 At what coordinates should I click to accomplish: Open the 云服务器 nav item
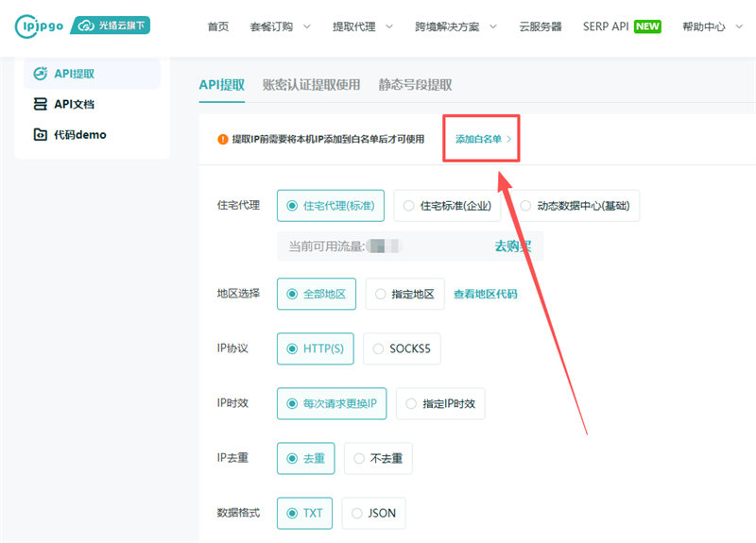click(541, 26)
